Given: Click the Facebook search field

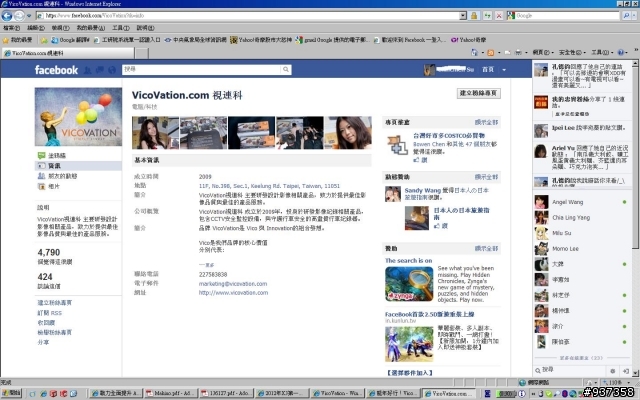Looking at the screenshot, I should pyautogui.click(x=202, y=69).
